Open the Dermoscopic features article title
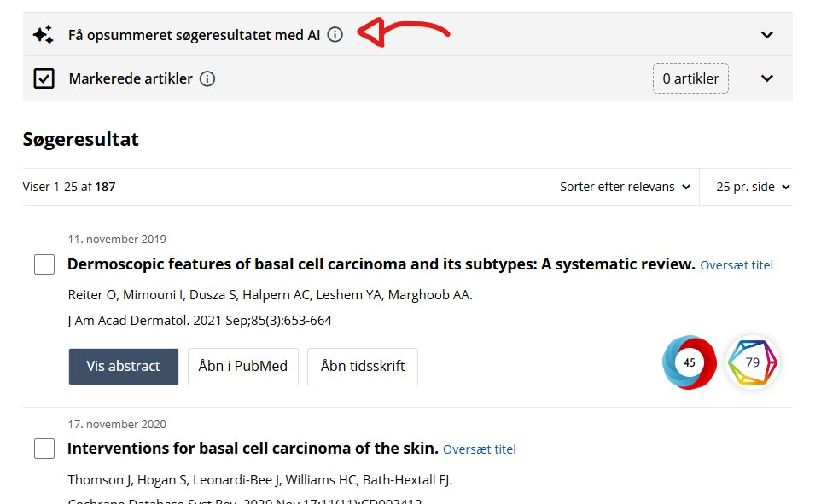This screenshot has width=821, height=504. click(x=381, y=264)
